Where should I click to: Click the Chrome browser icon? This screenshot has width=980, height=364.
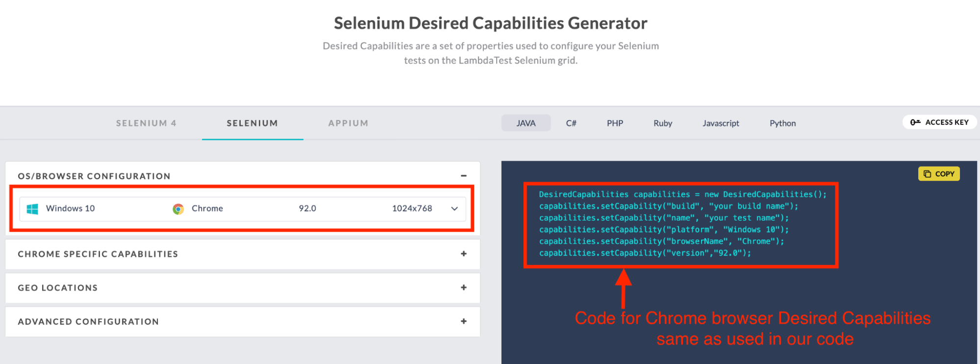click(178, 209)
